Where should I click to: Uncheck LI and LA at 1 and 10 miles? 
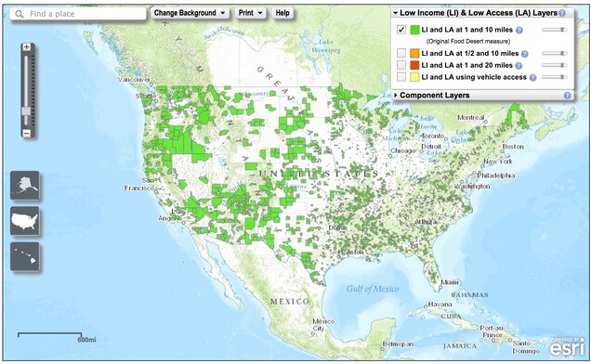click(401, 30)
